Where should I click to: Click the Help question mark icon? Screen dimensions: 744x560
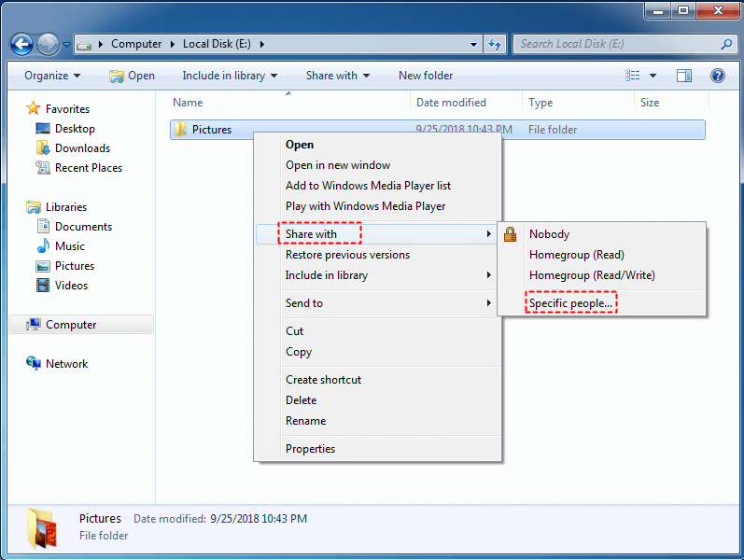coord(718,76)
